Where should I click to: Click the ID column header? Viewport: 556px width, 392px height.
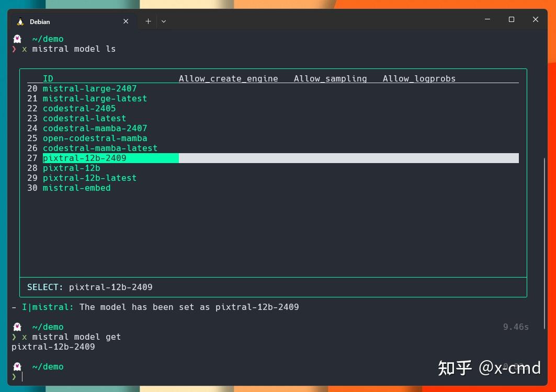(x=48, y=78)
